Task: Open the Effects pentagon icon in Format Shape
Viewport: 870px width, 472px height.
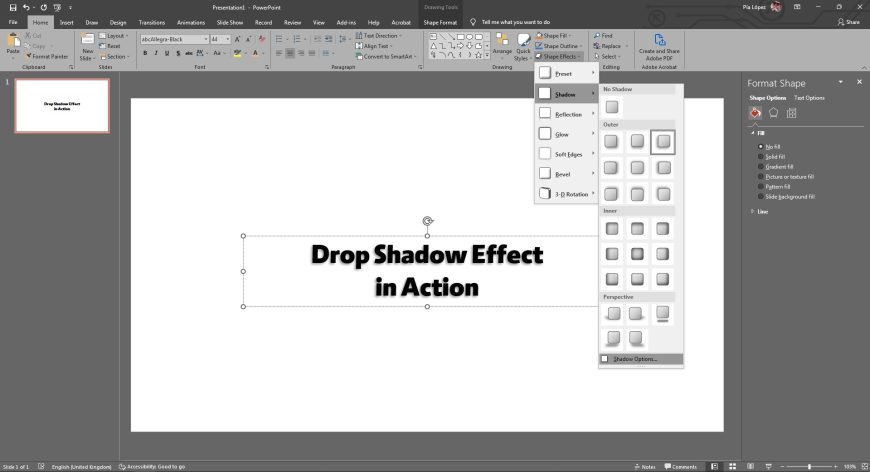Action: [x=773, y=113]
